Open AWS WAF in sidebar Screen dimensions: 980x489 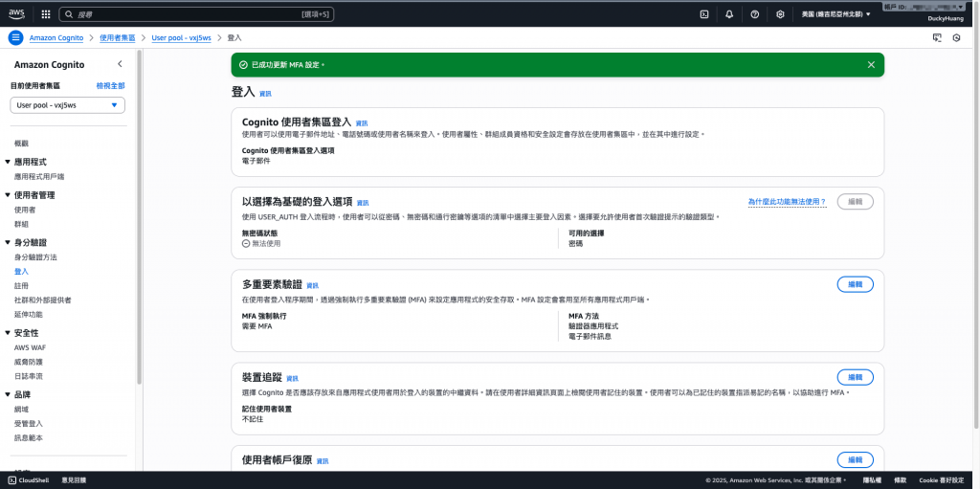pos(30,347)
